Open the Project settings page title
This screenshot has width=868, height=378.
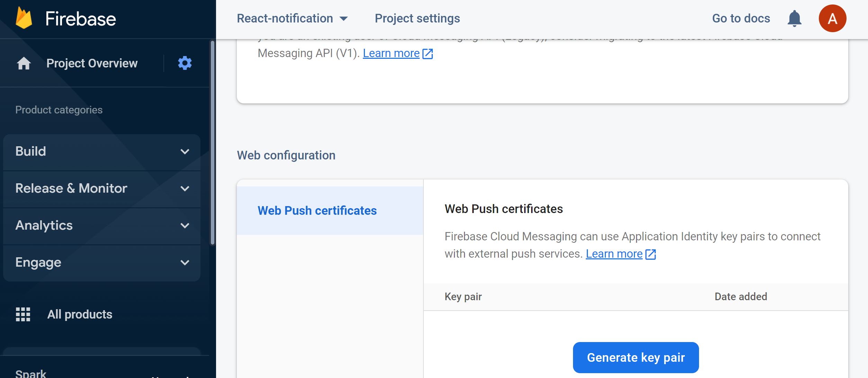point(417,18)
